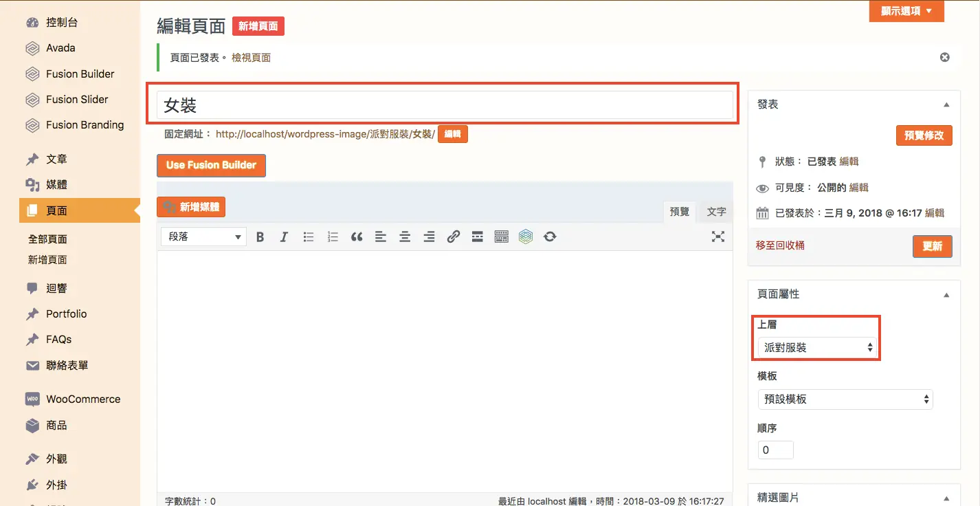The height and width of the screenshot is (506, 980).
Task: Toggle the toolbar kitchen sink
Action: click(x=501, y=236)
